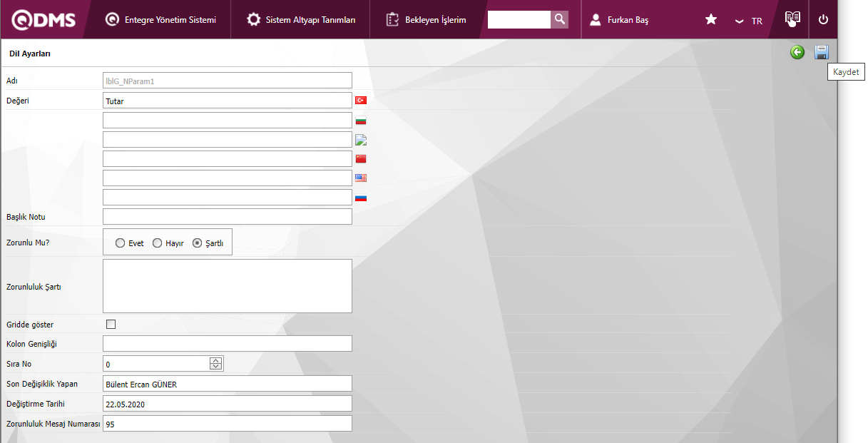Click the Zorunluluk Şartı text area
This screenshot has width=868, height=443.
click(228, 286)
